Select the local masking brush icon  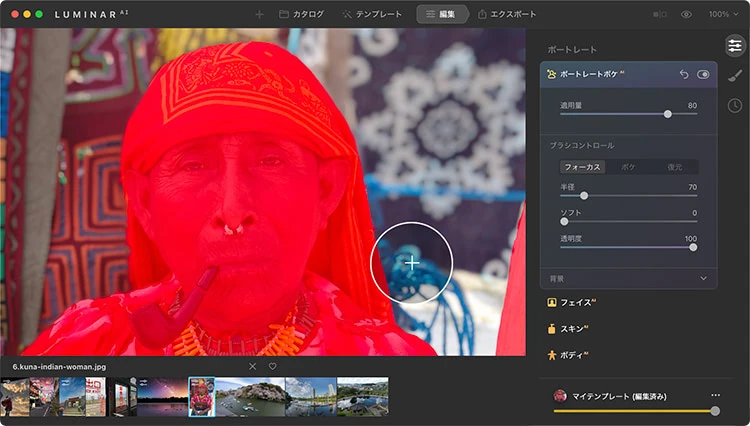coord(735,75)
